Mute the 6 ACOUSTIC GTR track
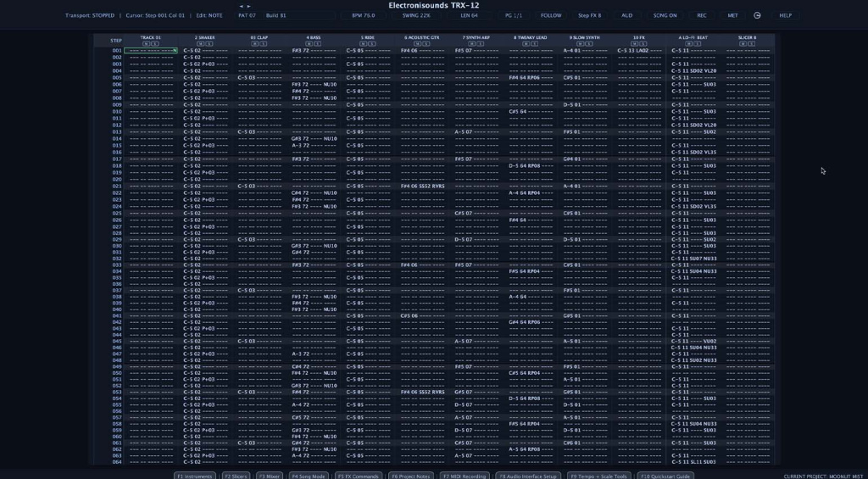Image resolution: width=868 pixels, height=479 pixels. coord(419,43)
